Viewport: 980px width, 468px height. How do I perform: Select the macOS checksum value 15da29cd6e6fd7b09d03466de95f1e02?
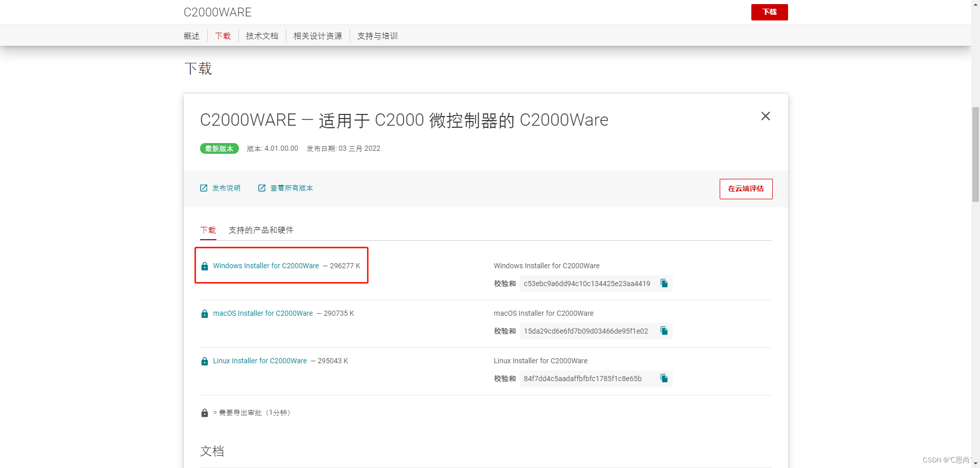586,331
